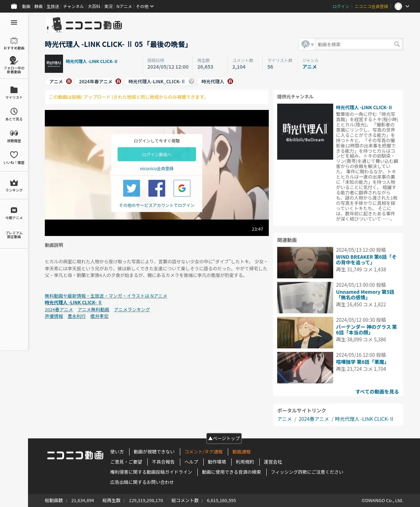Open provider channel 時光代理人 thumbnail
420x507 pixels.
[x=305, y=132]
